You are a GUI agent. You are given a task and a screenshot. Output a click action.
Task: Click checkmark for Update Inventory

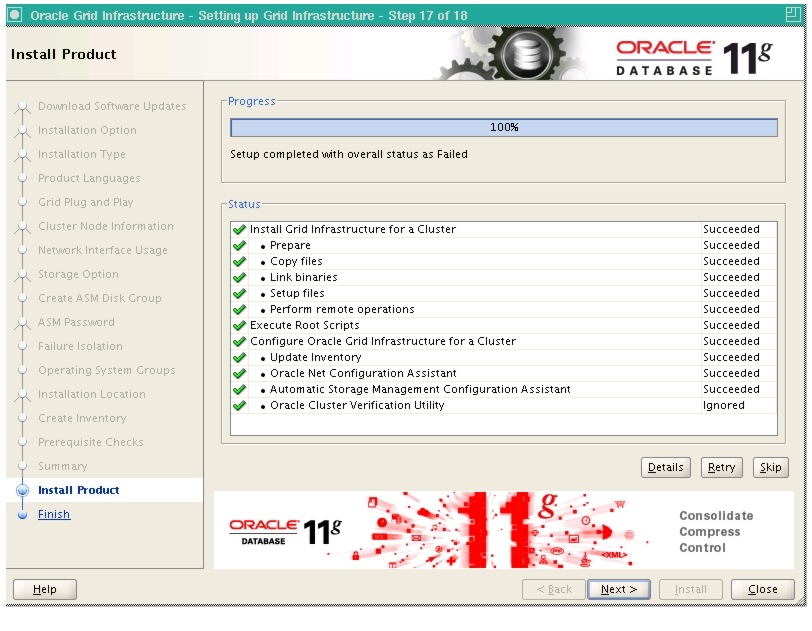coord(239,358)
